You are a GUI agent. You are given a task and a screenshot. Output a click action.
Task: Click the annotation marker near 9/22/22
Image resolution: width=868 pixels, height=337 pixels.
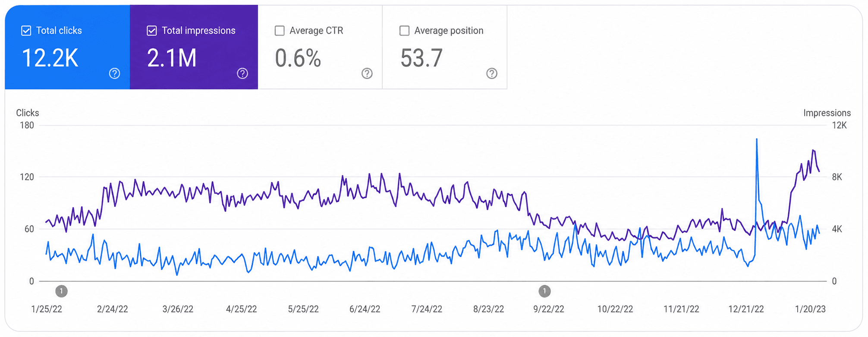pos(544,291)
